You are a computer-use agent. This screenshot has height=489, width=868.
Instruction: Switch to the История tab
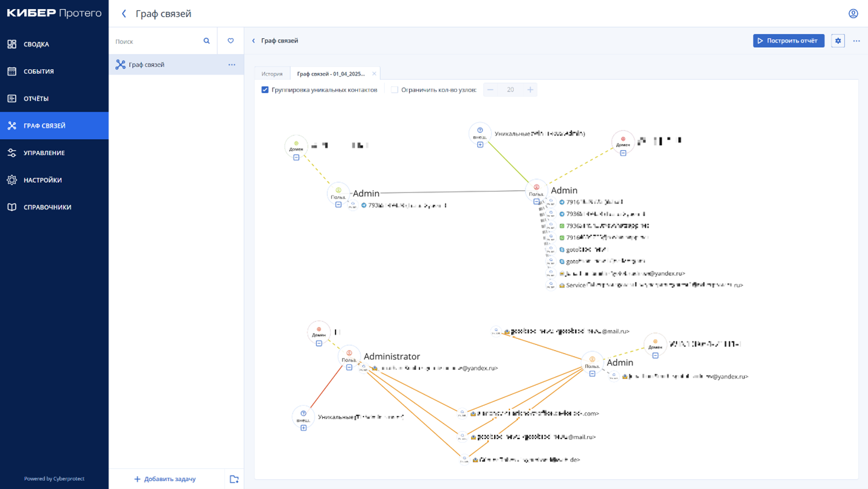click(x=272, y=74)
